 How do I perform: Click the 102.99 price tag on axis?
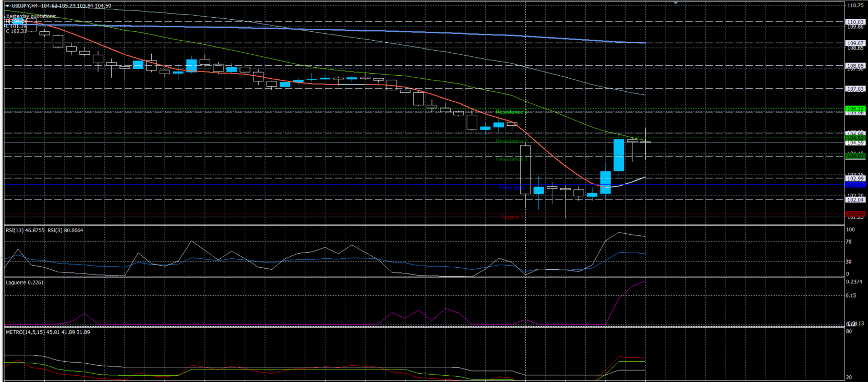coord(855,178)
